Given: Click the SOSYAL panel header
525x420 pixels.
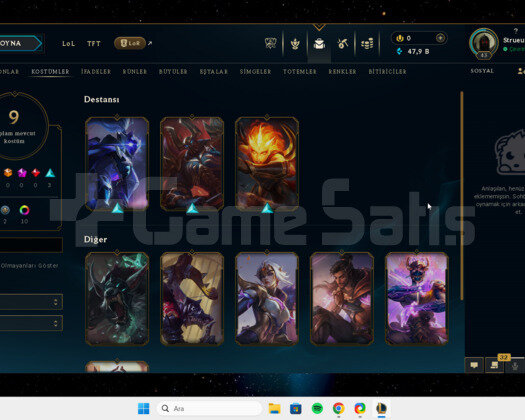Looking at the screenshot, I should (482, 71).
